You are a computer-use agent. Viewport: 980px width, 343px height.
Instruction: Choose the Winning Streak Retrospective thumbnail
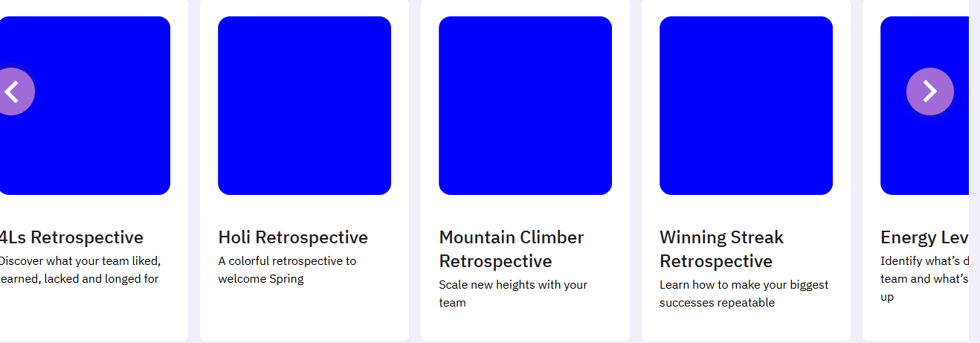tap(746, 106)
